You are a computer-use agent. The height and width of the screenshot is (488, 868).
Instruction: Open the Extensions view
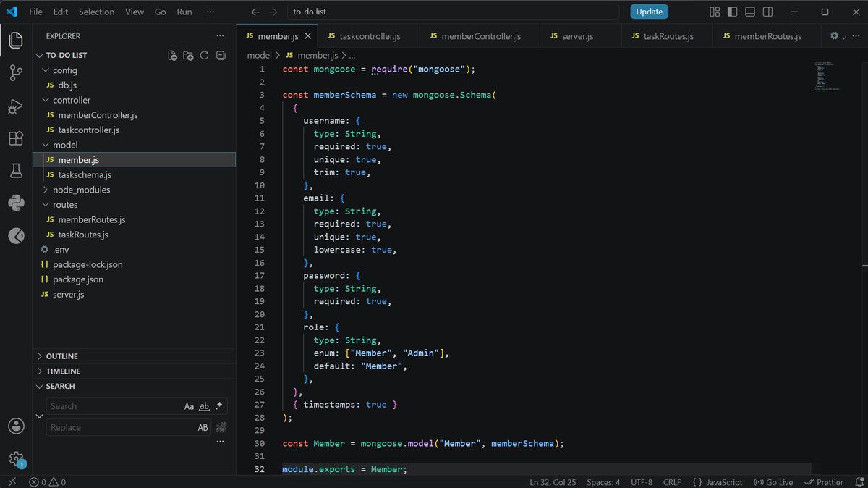[16, 138]
